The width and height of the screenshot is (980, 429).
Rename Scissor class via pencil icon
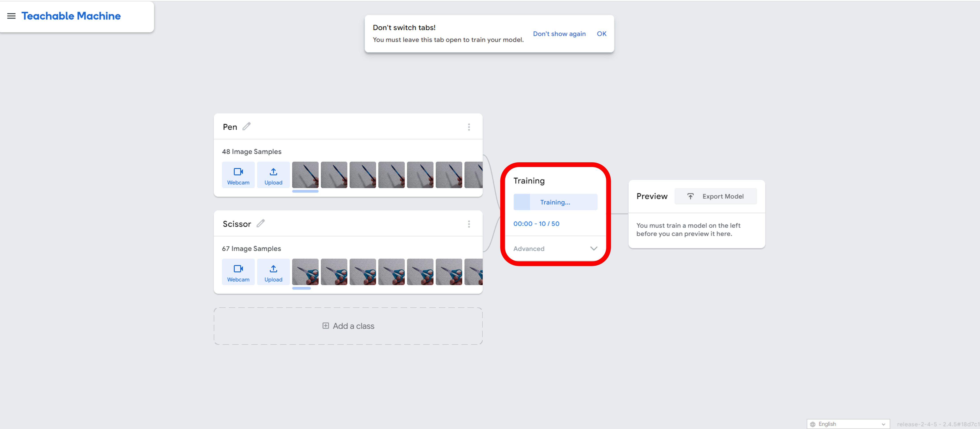[261, 223]
